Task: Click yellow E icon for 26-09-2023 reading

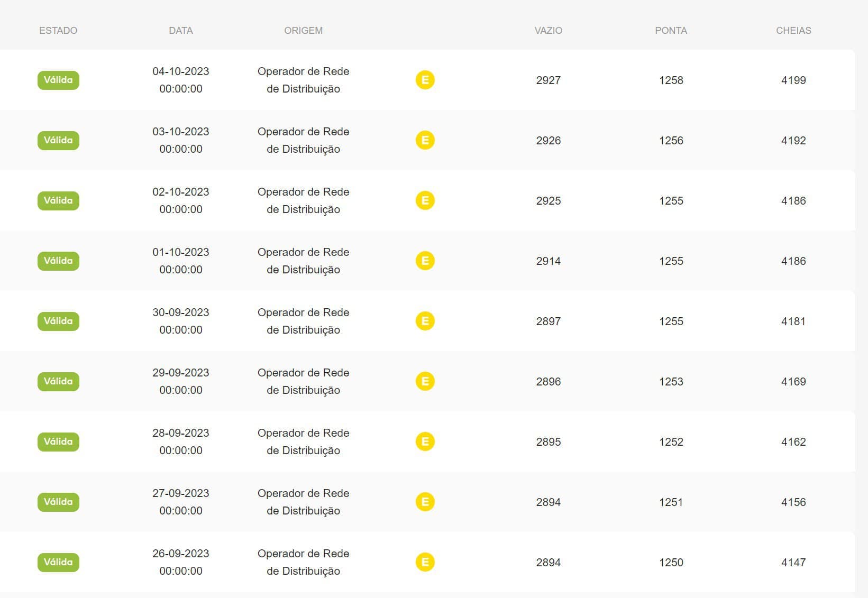Action: click(x=425, y=562)
